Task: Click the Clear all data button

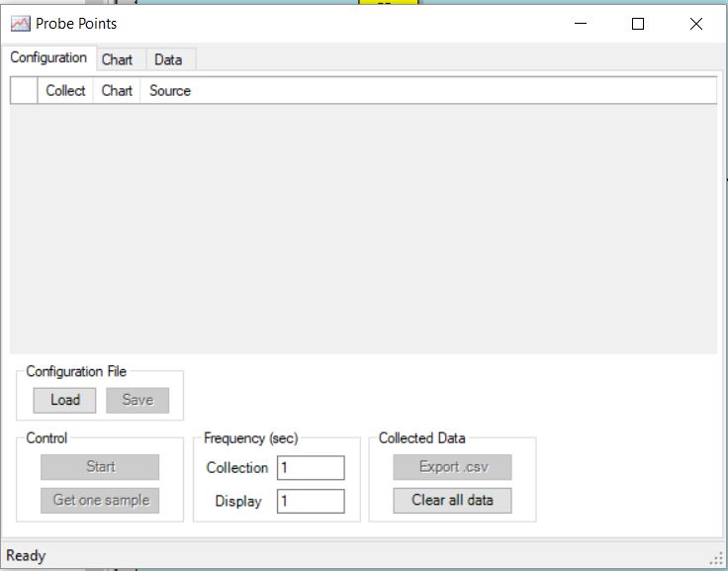Action: [x=453, y=501]
